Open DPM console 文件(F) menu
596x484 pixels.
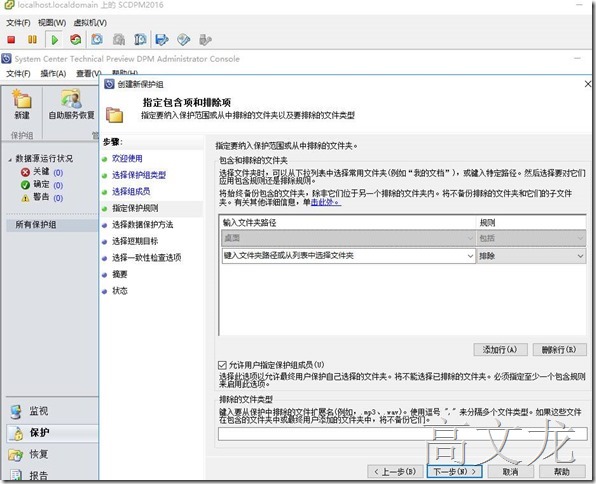18,73
